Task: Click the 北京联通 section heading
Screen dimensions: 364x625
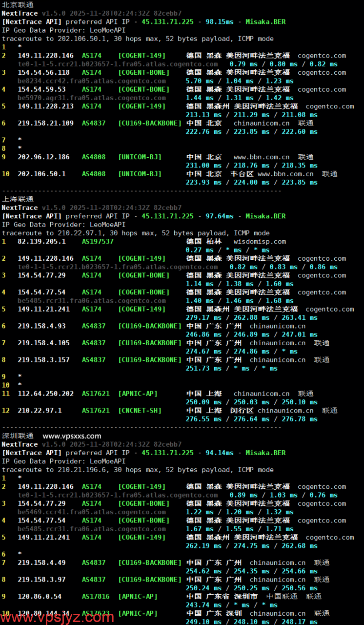Action: tap(18, 5)
